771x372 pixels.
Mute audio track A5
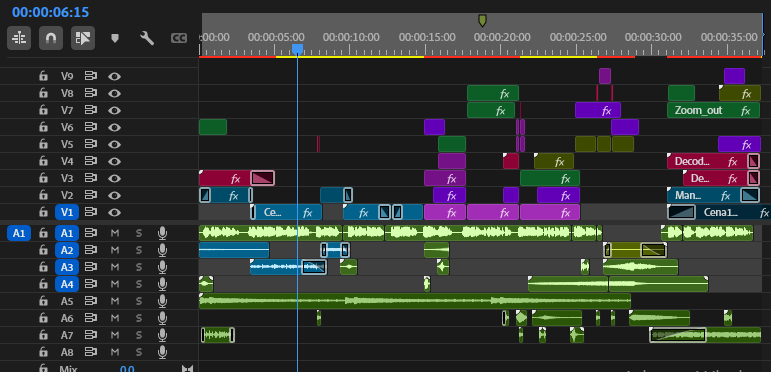[115, 301]
